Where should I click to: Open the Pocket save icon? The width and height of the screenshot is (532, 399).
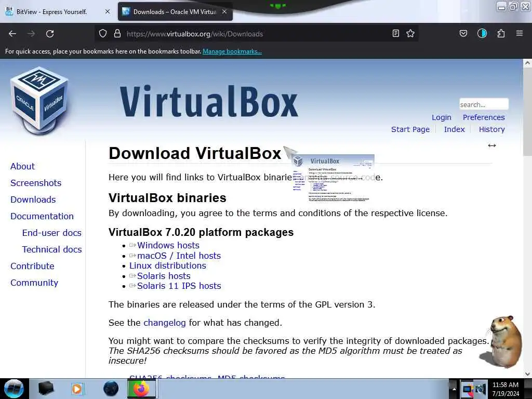[x=463, y=33]
